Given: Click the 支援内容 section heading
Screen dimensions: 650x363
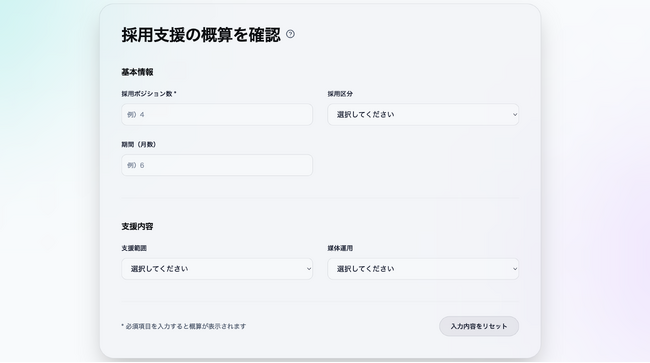Looking at the screenshot, I should pos(137,227).
